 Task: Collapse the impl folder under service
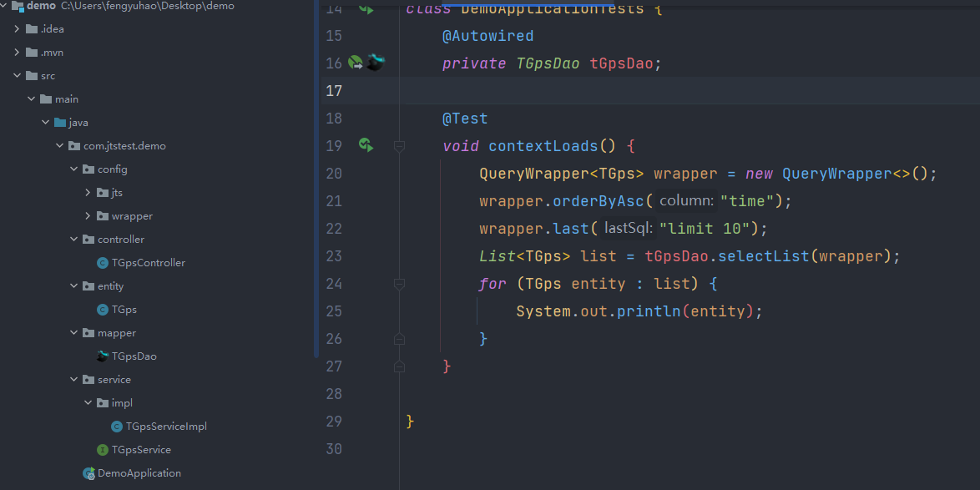(87, 402)
